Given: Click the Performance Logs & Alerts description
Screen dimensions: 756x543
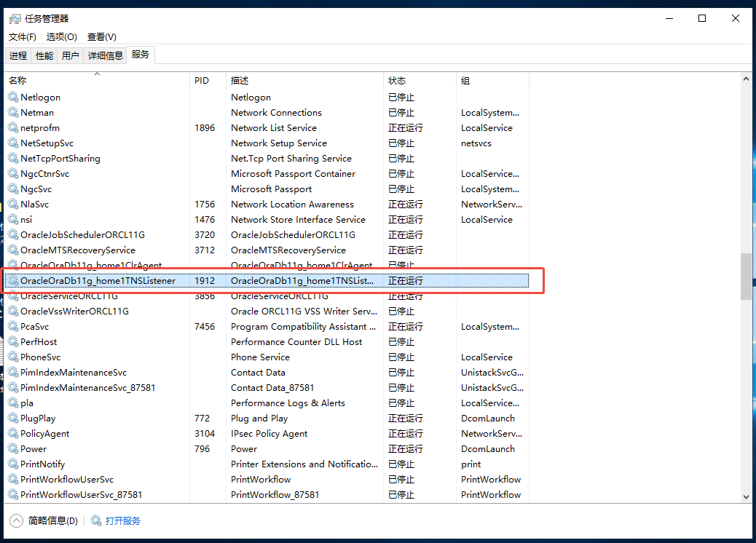Looking at the screenshot, I should coord(288,403).
